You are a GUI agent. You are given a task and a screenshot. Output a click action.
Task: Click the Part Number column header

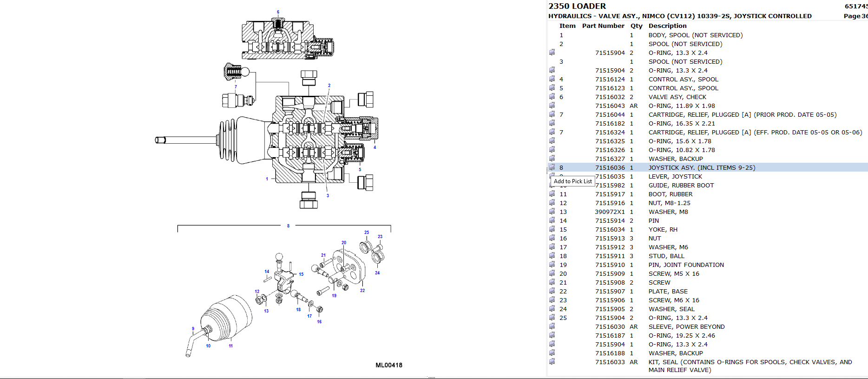tap(603, 26)
